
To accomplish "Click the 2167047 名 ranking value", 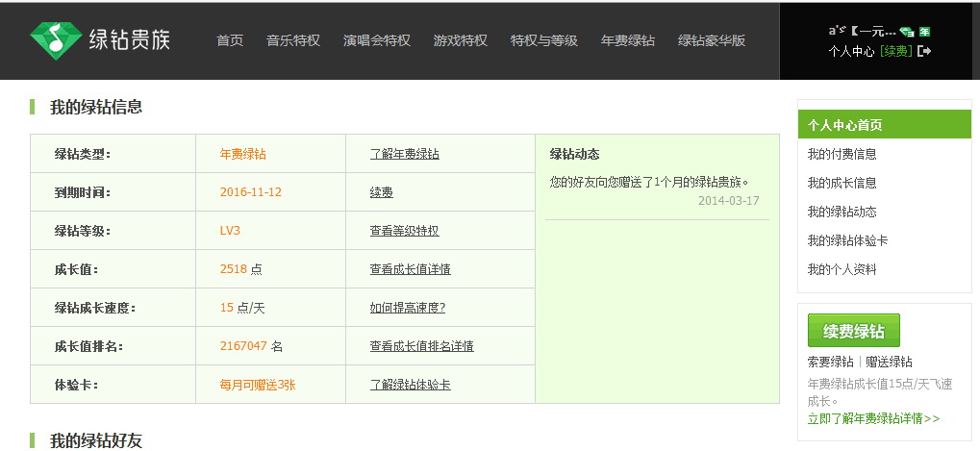I will [251, 346].
